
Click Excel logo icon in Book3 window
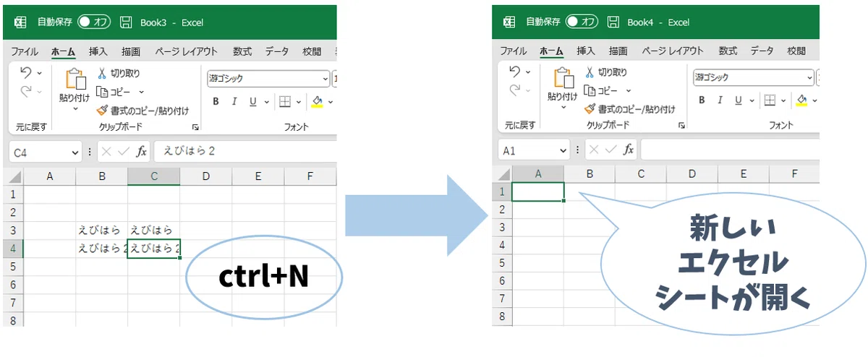tap(20, 22)
